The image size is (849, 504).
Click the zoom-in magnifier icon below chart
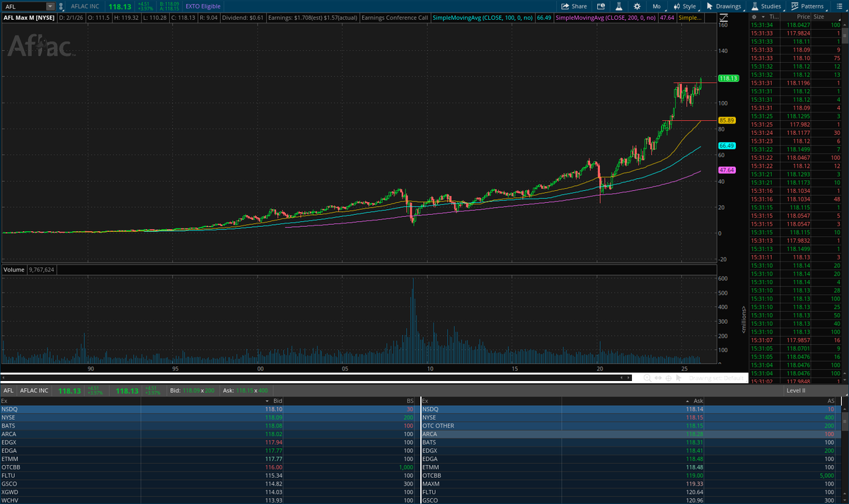pos(647,378)
